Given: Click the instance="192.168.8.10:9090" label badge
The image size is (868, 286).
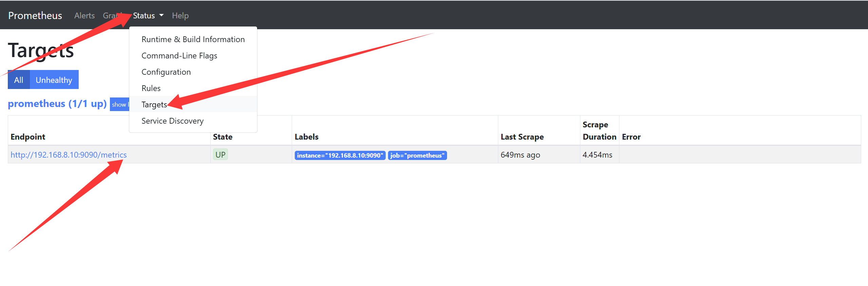Looking at the screenshot, I should point(340,156).
